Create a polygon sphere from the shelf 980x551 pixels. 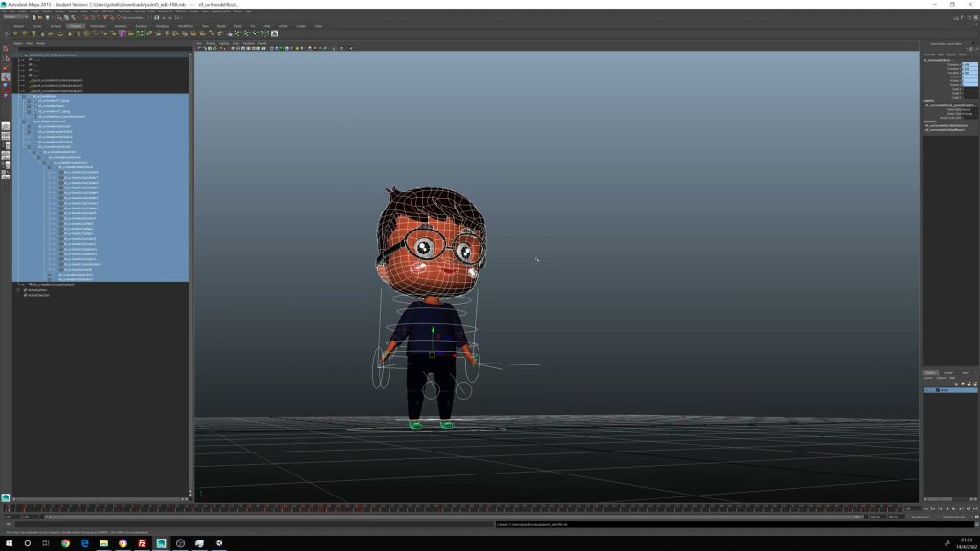click(15, 33)
